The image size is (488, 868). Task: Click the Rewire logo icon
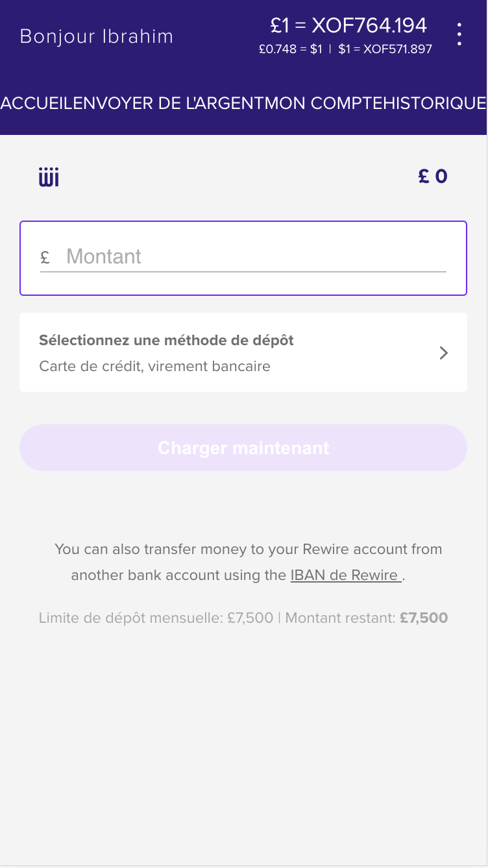(x=49, y=176)
